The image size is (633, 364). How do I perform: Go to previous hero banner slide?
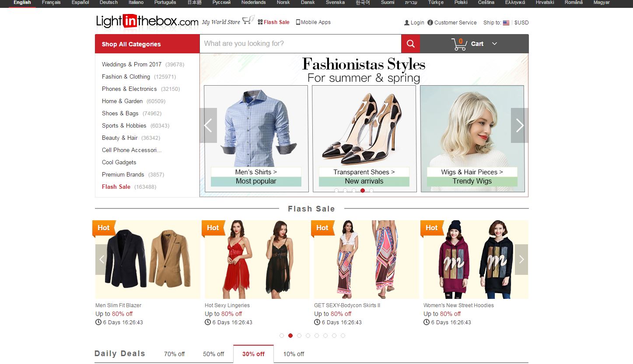coord(208,125)
